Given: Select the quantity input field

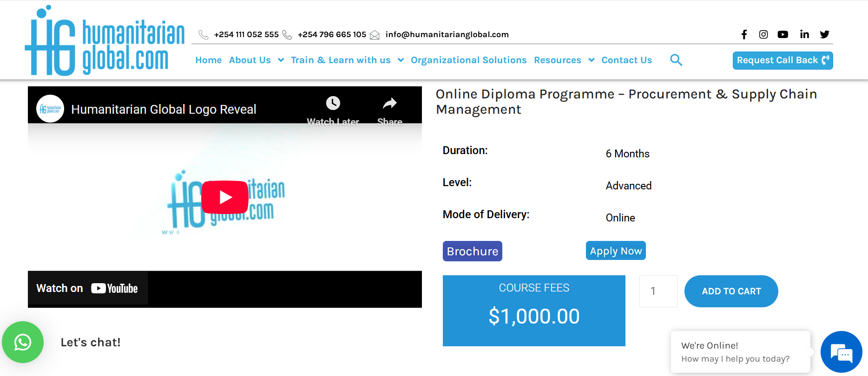Looking at the screenshot, I should [658, 291].
